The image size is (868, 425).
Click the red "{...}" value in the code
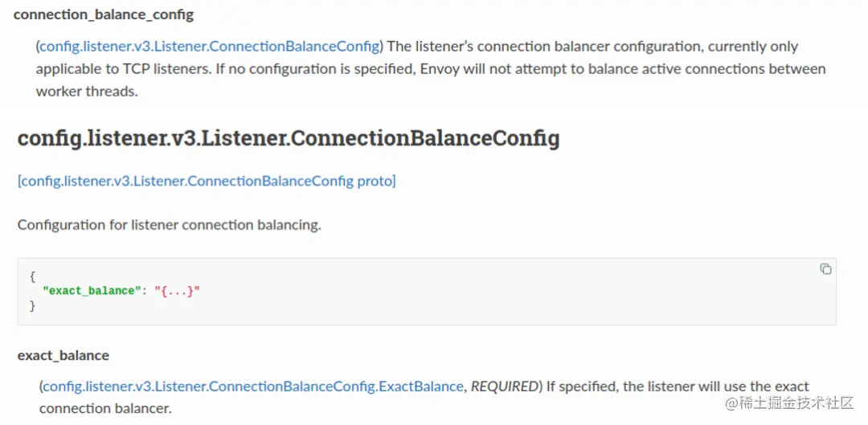(x=177, y=291)
